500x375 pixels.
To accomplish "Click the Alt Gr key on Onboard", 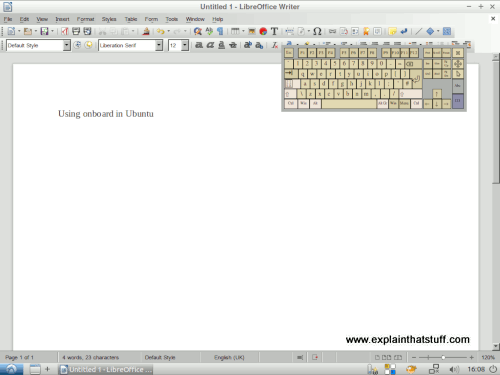I will [x=382, y=104].
